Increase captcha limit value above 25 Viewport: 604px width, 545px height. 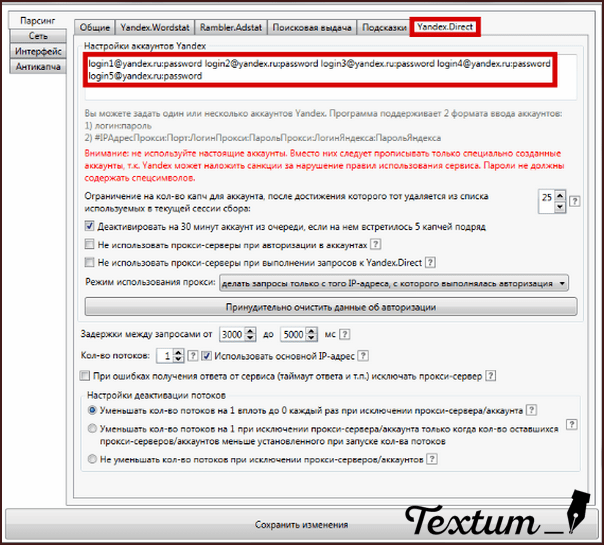[560, 196]
